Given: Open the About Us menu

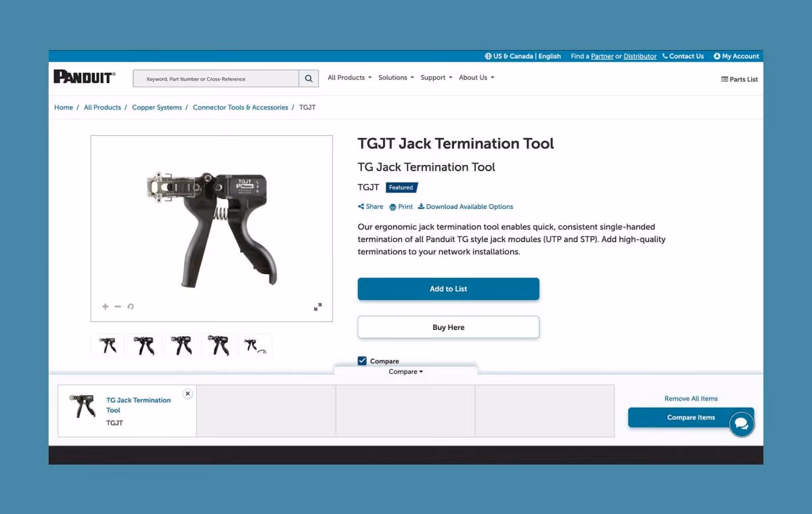Looking at the screenshot, I should click(476, 78).
